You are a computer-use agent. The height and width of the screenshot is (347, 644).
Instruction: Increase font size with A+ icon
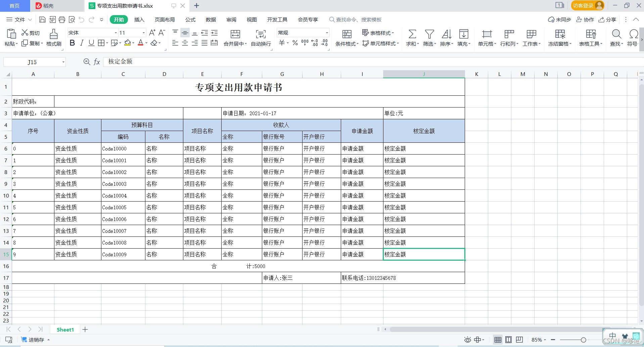[x=152, y=33]
